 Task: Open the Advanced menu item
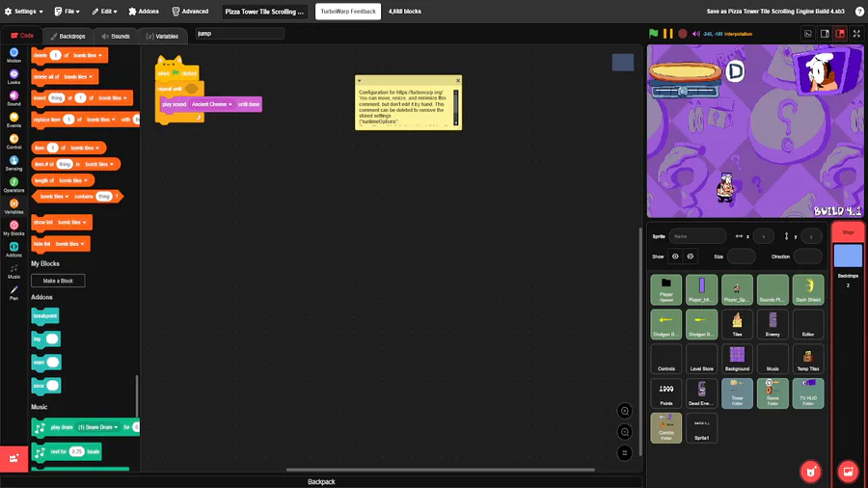pos(190,11)
